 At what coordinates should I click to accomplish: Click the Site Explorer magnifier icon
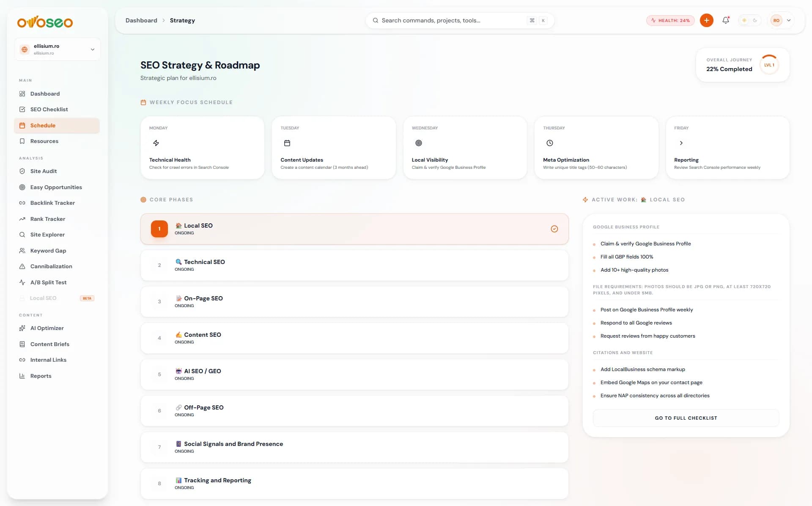22,234
